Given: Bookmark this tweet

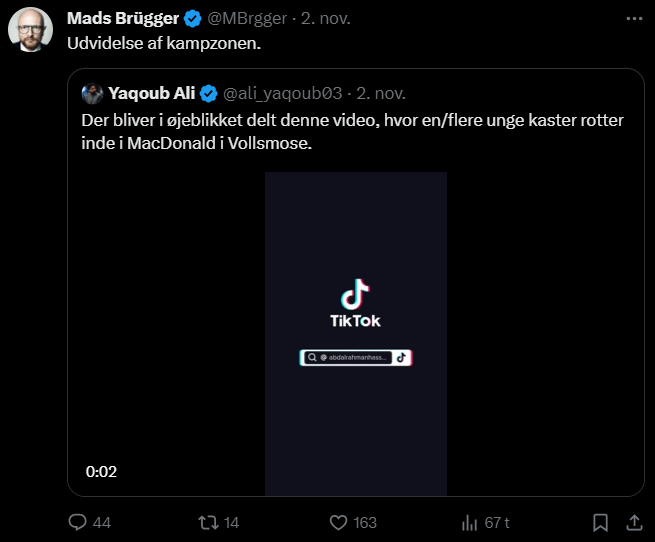Looking at the screenshot, I should point(600,522).
